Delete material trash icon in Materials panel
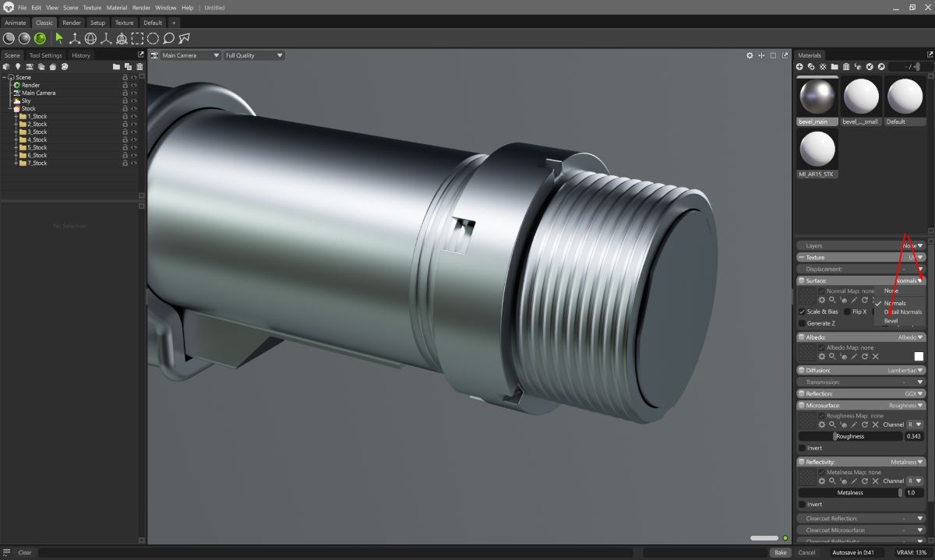Screen dimensions: 935x560 point(846,67)
